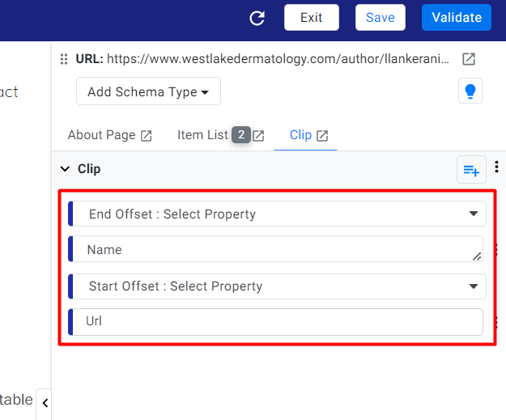This screenshot has width=506, height=420.
Task: Click the Save button
Action: click(x=381, y=18)
